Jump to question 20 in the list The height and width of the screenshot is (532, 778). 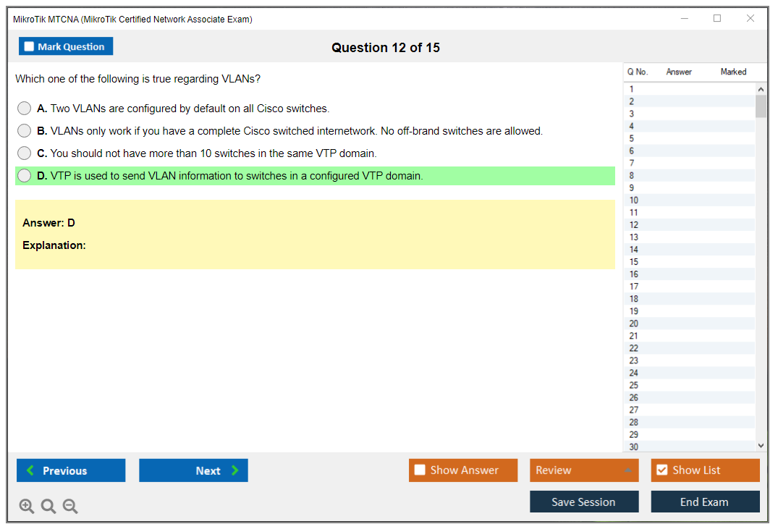point(634,324)
